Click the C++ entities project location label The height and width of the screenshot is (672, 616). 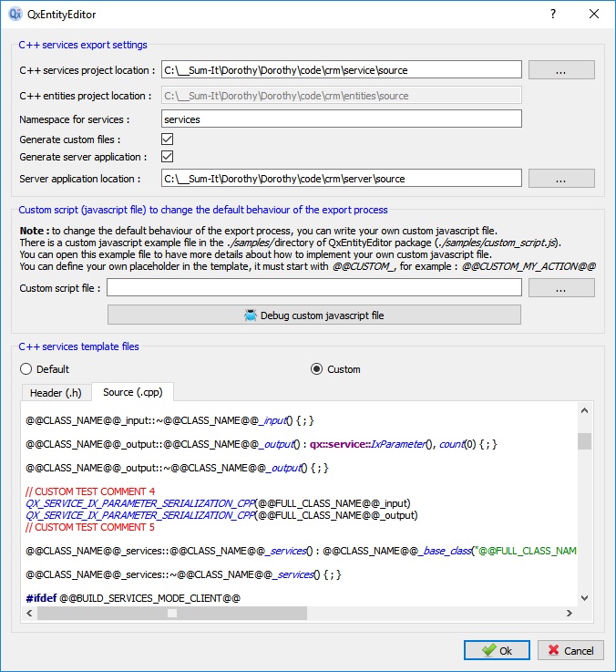86,96
